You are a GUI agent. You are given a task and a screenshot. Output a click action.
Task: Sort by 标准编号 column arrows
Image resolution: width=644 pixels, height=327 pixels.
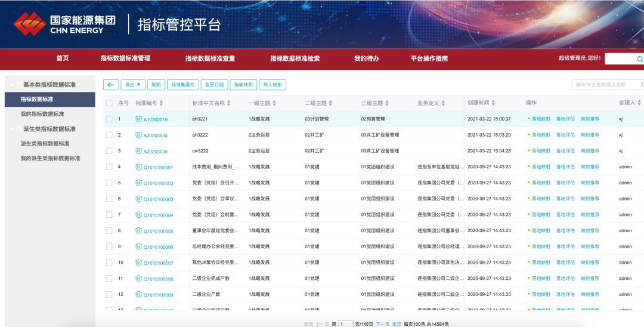pos(162,103)
